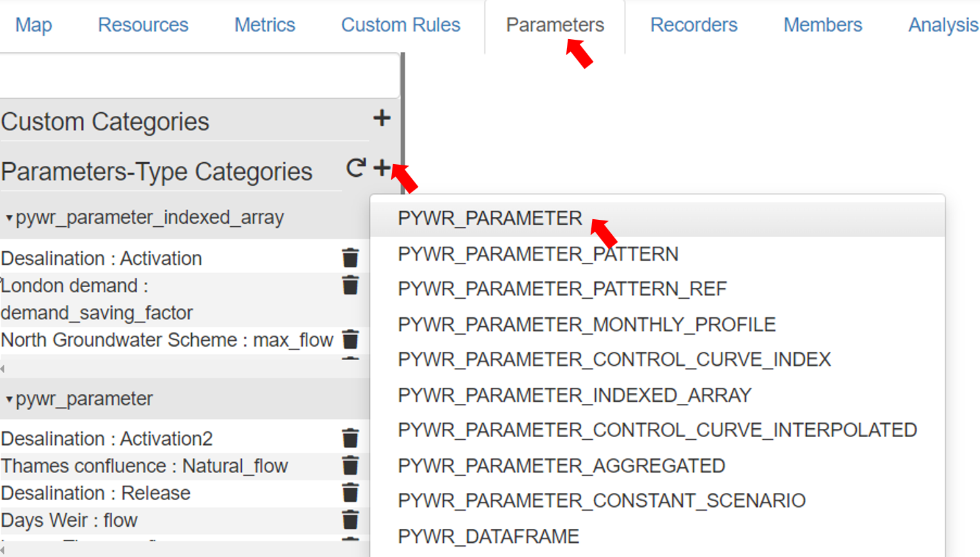The width and height of the screenshot is (980, 557).
Task: Open the Custom Rules tab
Action: [400, 25]
